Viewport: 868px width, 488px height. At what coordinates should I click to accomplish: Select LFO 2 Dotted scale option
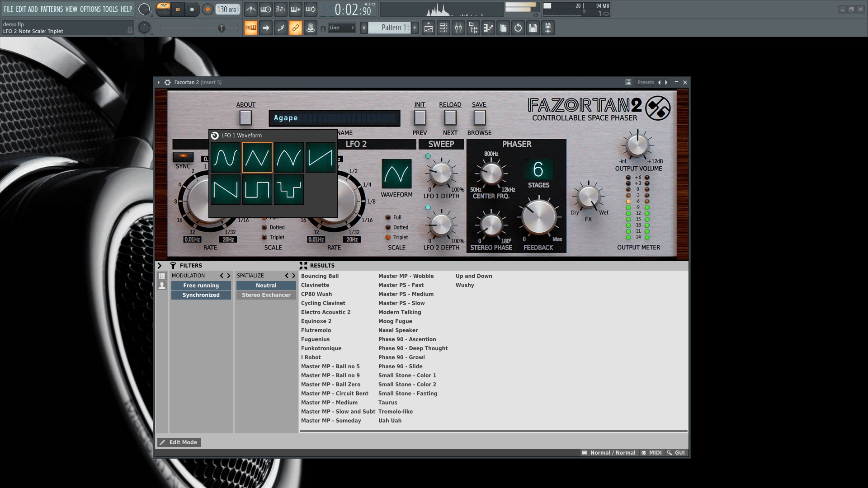[388, 227]
